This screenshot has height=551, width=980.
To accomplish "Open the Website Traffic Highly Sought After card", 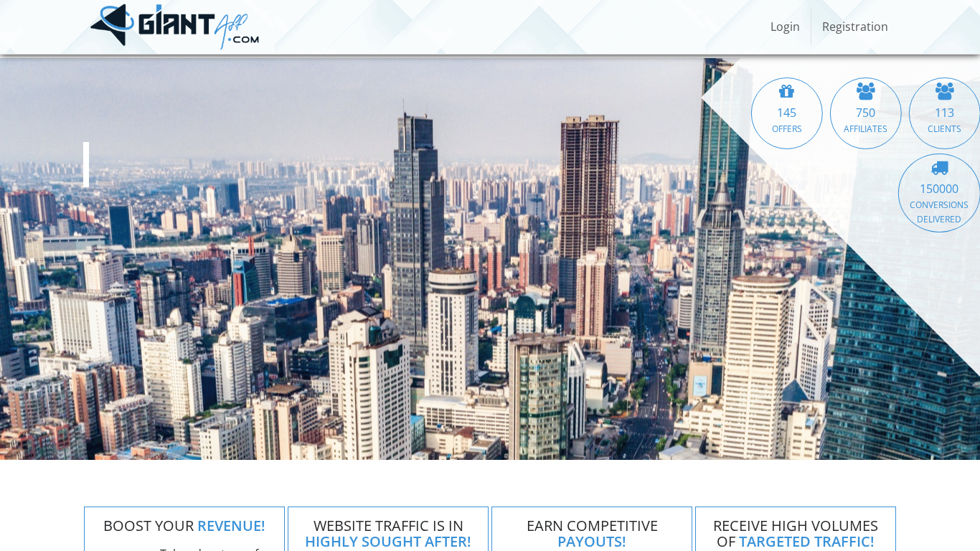I will tap(388, 533).
